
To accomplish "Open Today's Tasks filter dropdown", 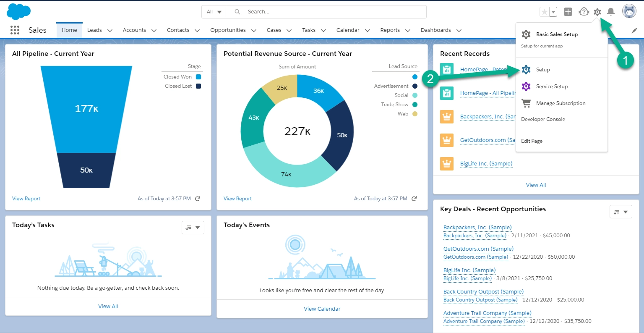I will [193, 228].
